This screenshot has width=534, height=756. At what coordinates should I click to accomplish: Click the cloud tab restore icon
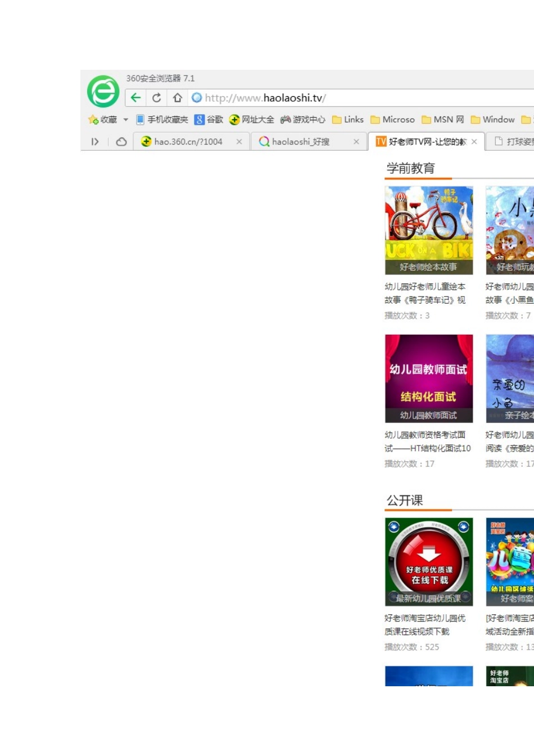121,142
